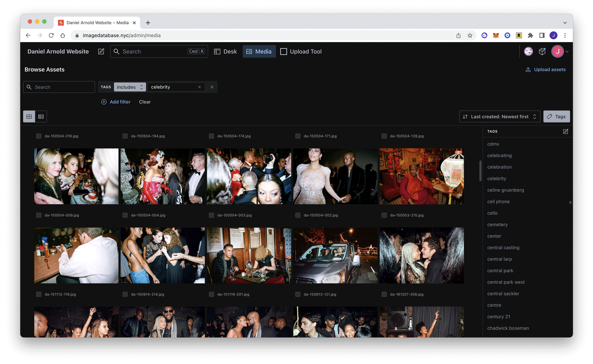
Task: Open the package updates cube icon
Action: [542, 52]
